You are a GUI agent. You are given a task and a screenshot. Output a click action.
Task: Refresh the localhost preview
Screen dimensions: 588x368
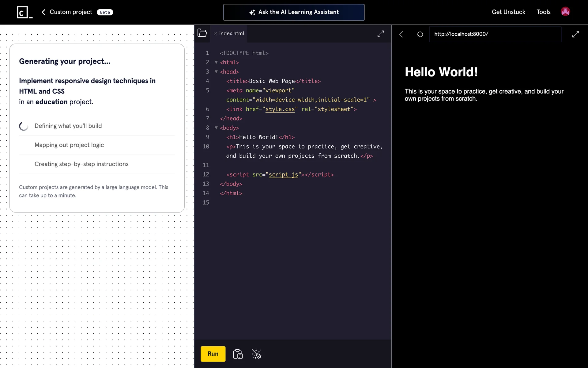[420, 34]
